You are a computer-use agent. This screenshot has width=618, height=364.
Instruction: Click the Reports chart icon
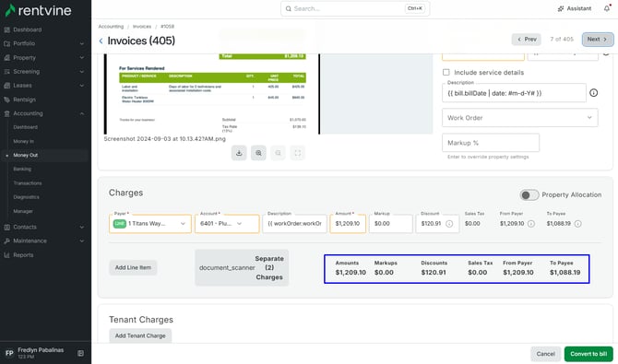click(x=6, y=255)
